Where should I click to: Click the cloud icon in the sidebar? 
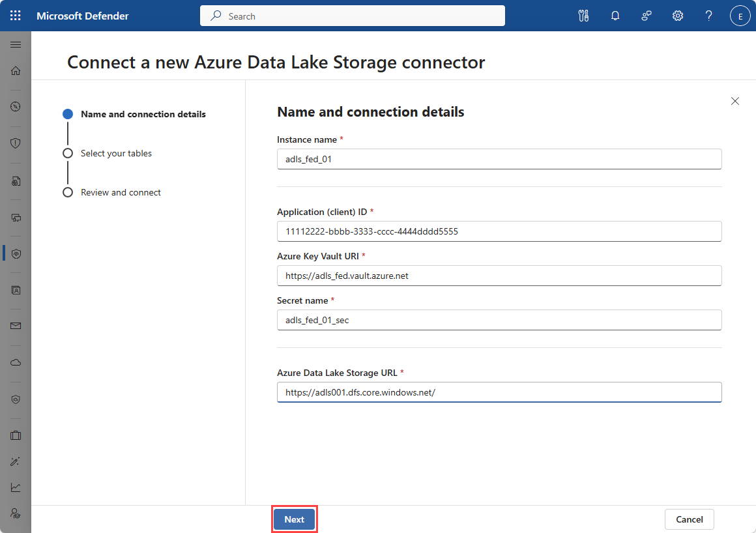pos(16,362)
